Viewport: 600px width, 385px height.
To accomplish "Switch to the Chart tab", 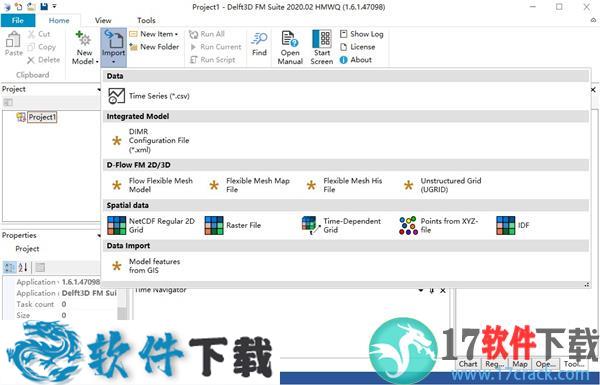I will click(x=468, y=364).
